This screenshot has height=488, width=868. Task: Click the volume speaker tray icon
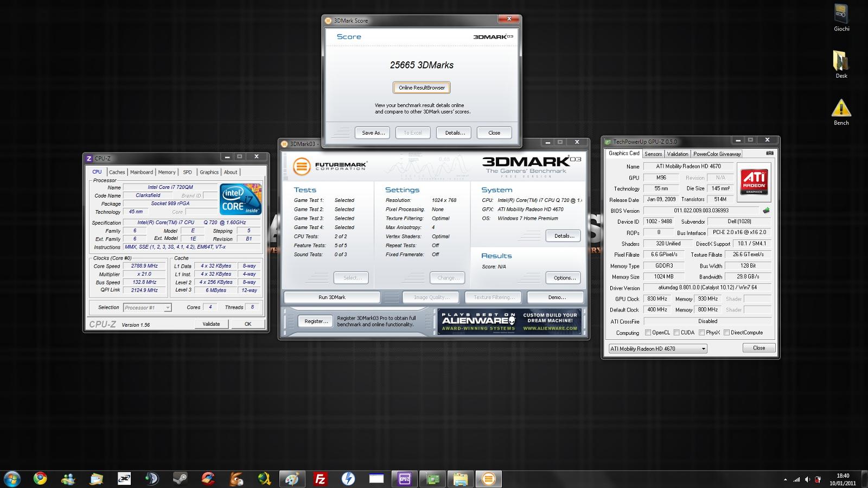tap(807, 479)
